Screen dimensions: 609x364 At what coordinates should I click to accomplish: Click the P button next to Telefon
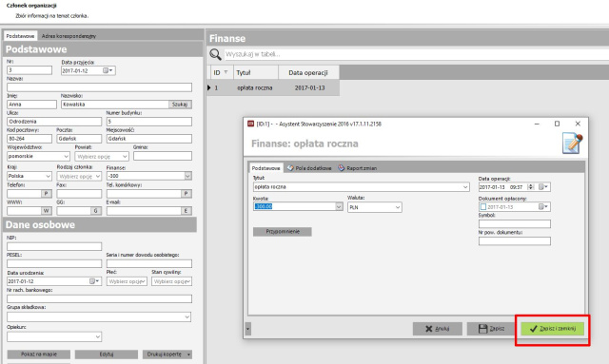point(47,193)
